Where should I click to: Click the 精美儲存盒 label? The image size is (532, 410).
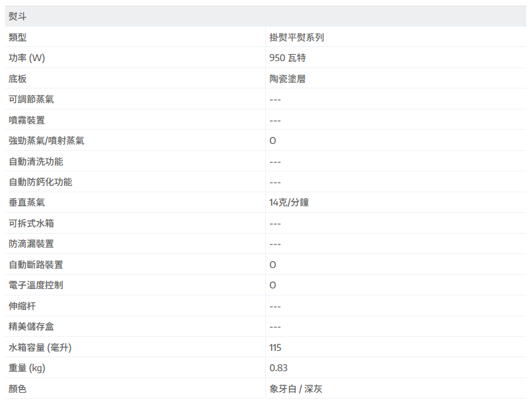pyautogui.click(x=31, y=327)
